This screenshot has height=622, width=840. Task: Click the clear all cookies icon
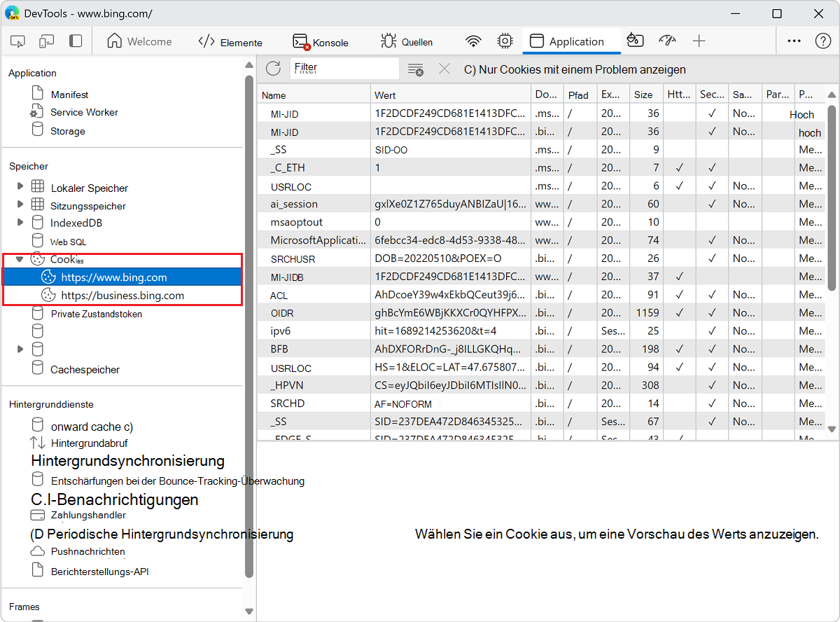(416, 69)
